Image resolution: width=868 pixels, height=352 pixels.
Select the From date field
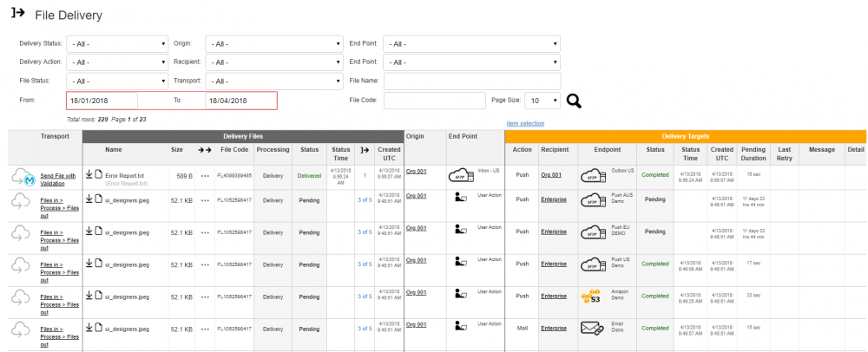102,101
